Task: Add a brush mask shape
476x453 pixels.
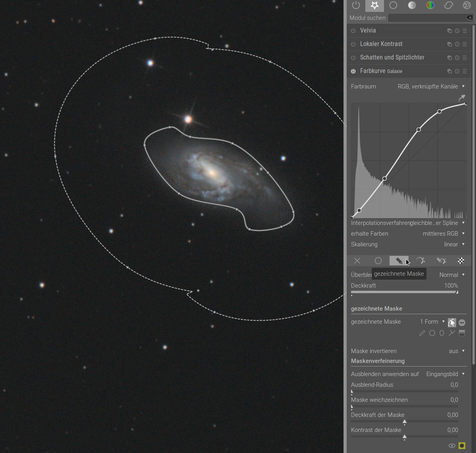Action: pyautogui.click(x=422, y=333)
